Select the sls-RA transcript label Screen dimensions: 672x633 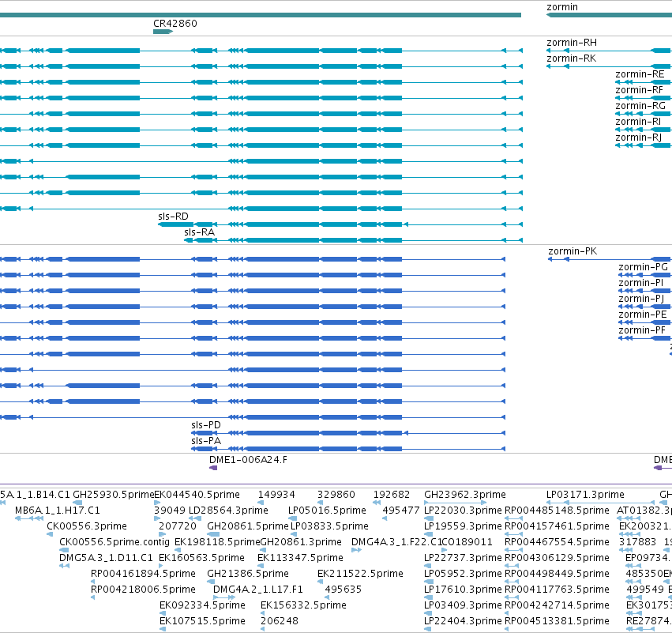199,232
